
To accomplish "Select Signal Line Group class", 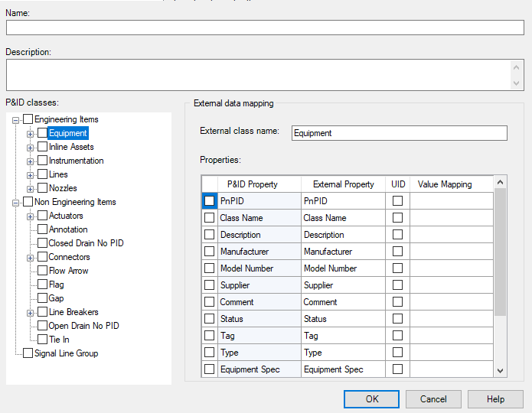I will (66, 353).
